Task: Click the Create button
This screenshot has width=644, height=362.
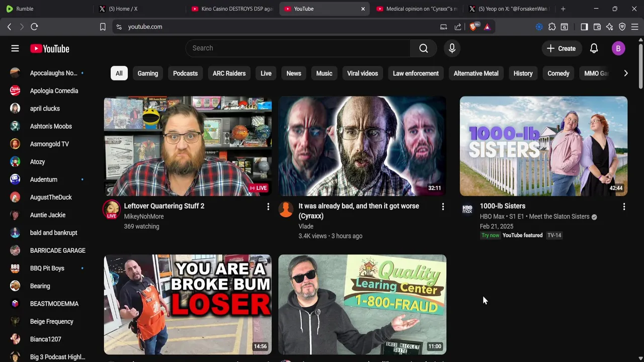Action: tap(561, 48)
